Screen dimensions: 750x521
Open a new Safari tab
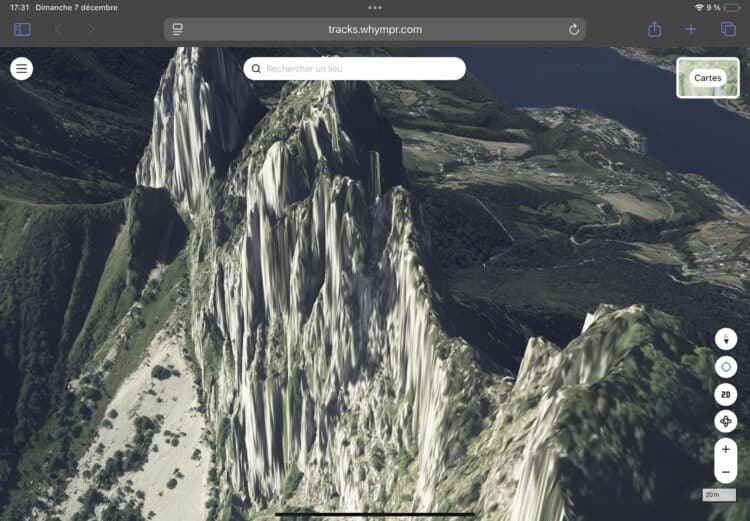point(691,30)
